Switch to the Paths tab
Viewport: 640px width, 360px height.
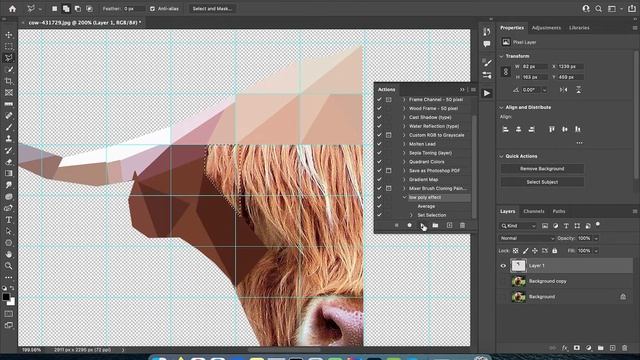[559, 211]
